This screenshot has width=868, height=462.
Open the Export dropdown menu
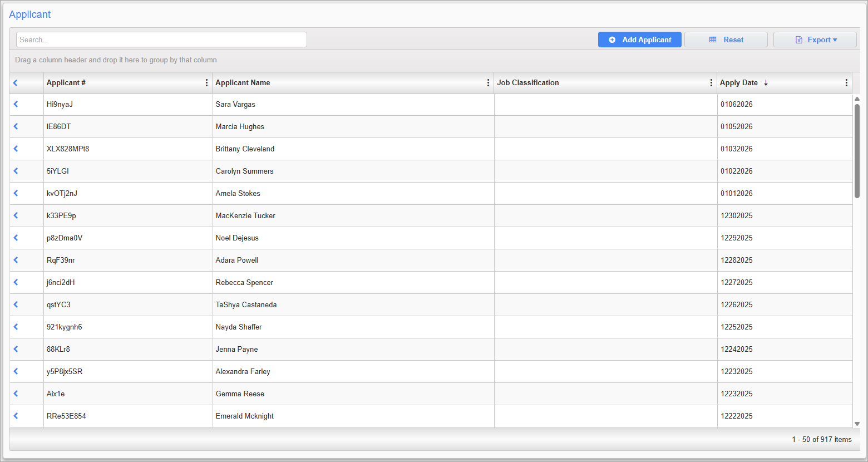coord(815,40)
